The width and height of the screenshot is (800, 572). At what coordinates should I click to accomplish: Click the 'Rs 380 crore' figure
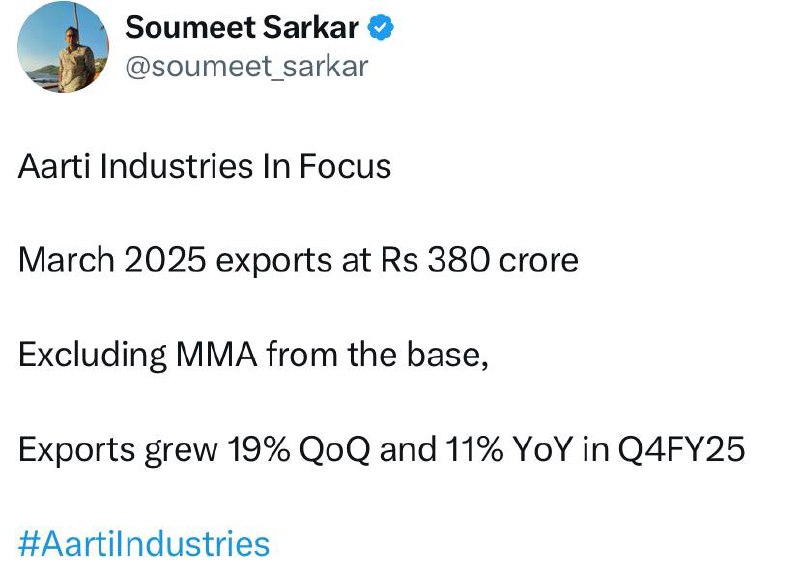coord(480,260)
